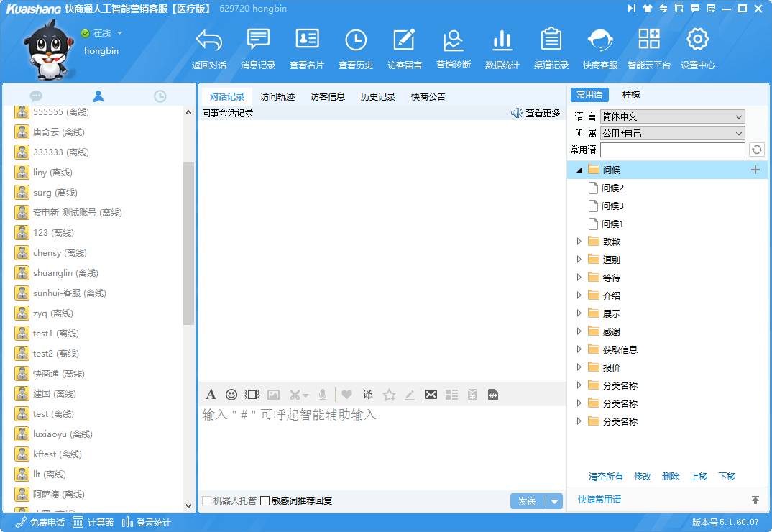The width and height of the screenshot is (772, 532).
Task: Click 清空所有 link
Action: click(605, 477)
